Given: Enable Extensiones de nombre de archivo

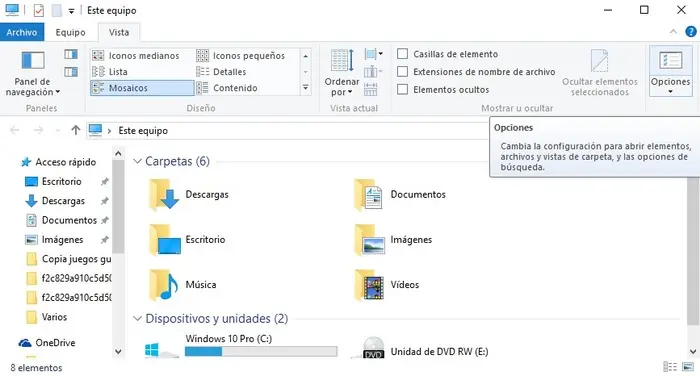Looking at the screenshot, I should (x=402, y=71).
